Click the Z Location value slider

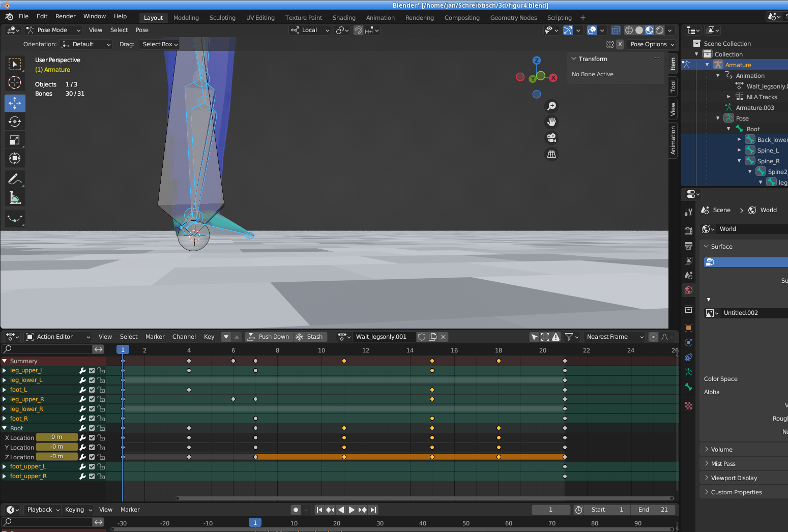click(56, 457)
